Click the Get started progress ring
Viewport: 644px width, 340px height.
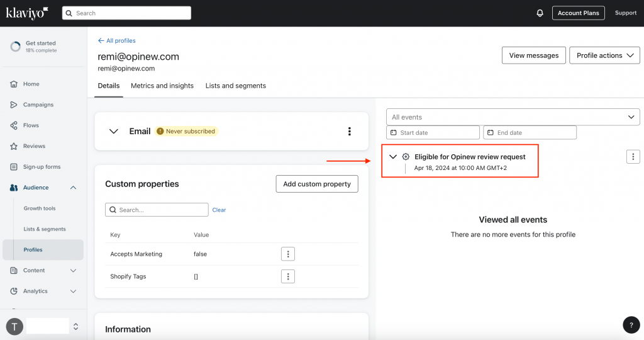15,47
